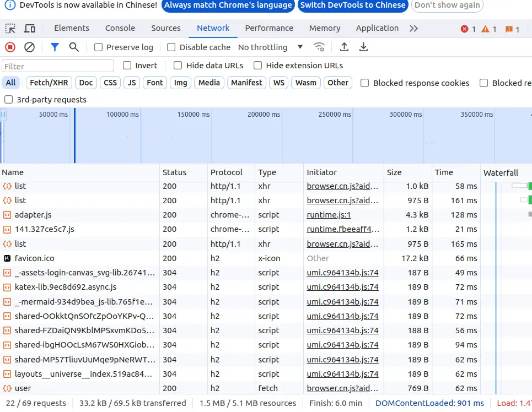Click adapter.js script file icon
Screen dimensions: 532x412
pyautogui.click(x=7, y=215)
